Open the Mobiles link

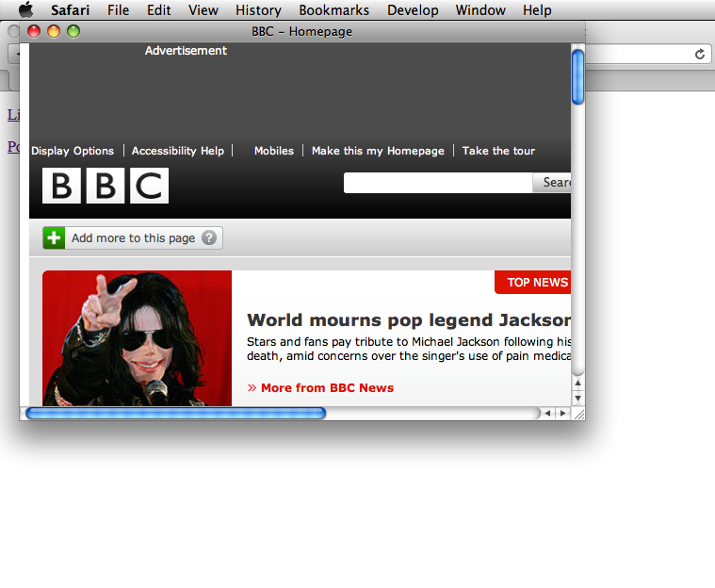coord(273,151)
